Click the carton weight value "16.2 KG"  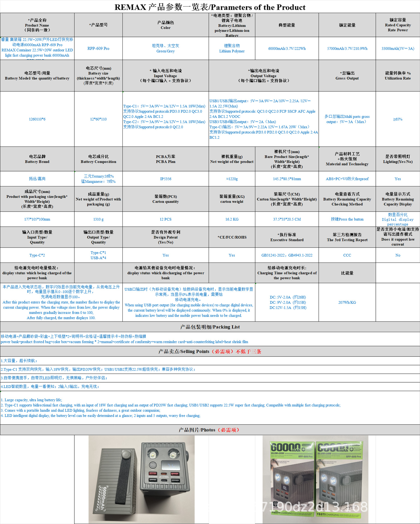[232, 219]
